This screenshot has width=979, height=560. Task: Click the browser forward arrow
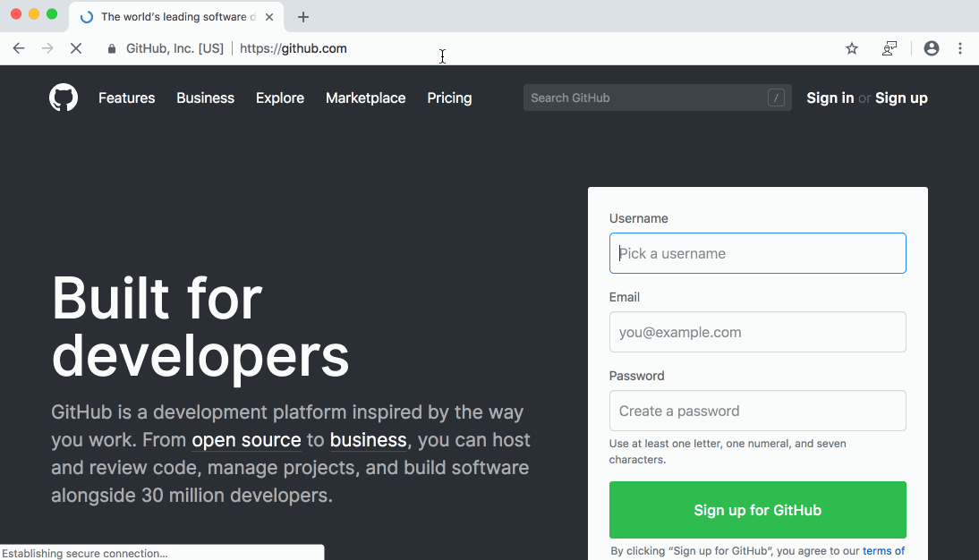(x=47, y=48)
